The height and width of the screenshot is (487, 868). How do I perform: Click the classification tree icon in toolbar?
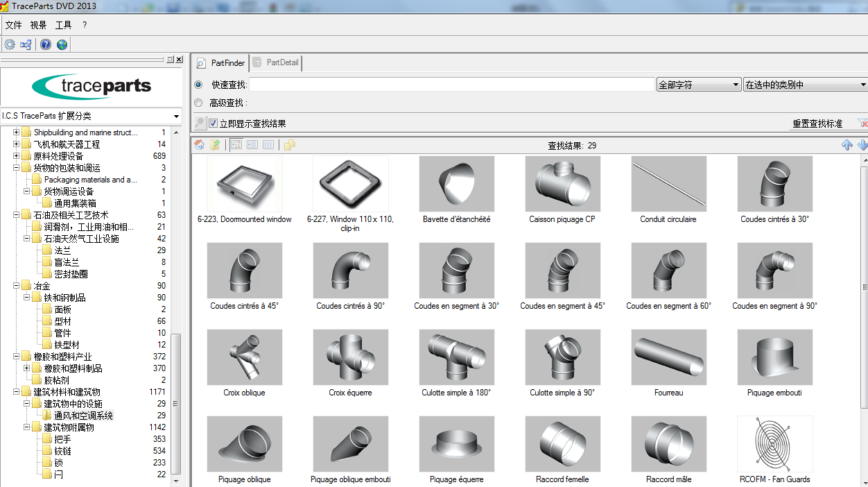click(26, 44)
